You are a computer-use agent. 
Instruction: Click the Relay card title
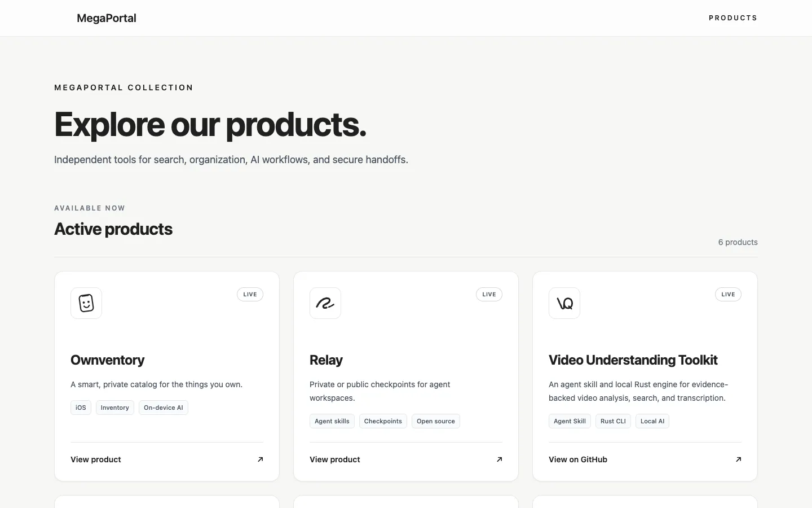[x=326, y=360]
